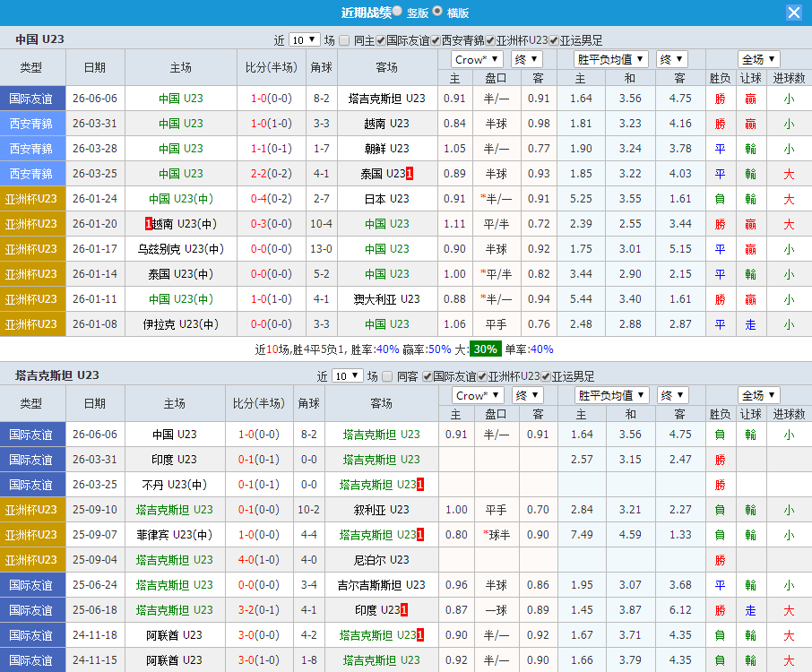Click 走 handicap result on 伊拉克 row
The width and height of the screenshot is (812, 672).
pos(751,324)
